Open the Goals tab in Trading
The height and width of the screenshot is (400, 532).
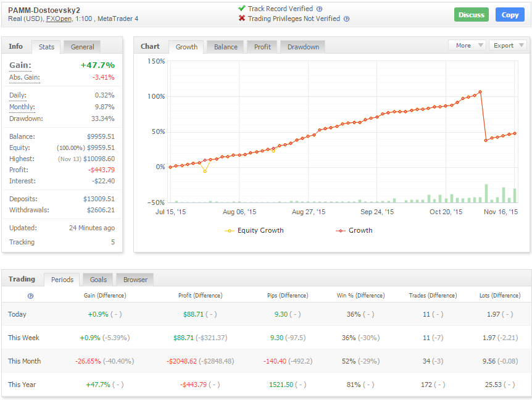[98, 280]
